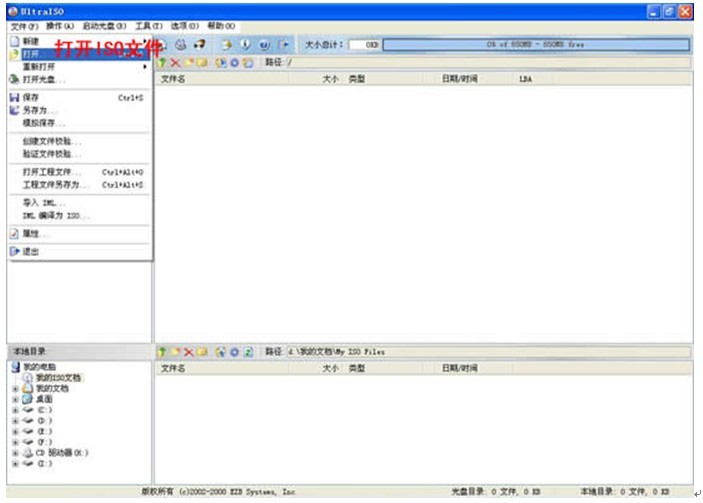The width and height of the screenshot is (703, 503).
Task: Click the CD burner toolbar icon
Action: click(x=180, y=44)
